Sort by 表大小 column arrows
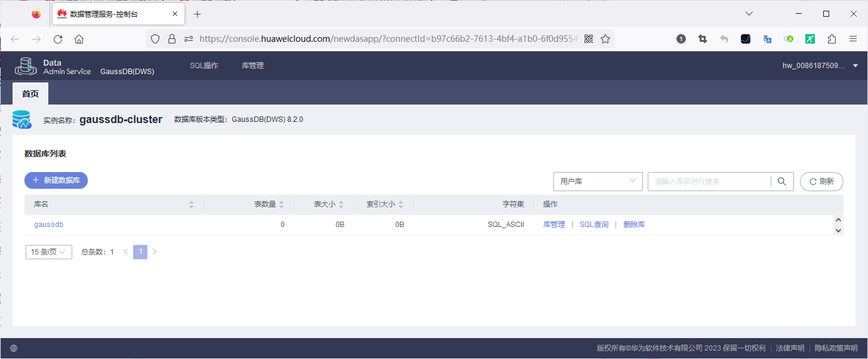This screenshot has height=359, width=868. pyautogui.click(x=341, y=204)
